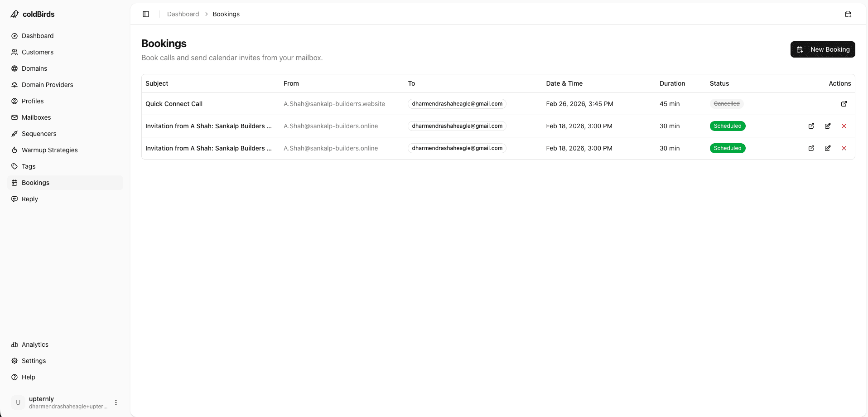Go back to Dashboard via breadcrumb
The image size is (868, 417).
[183, 14]
